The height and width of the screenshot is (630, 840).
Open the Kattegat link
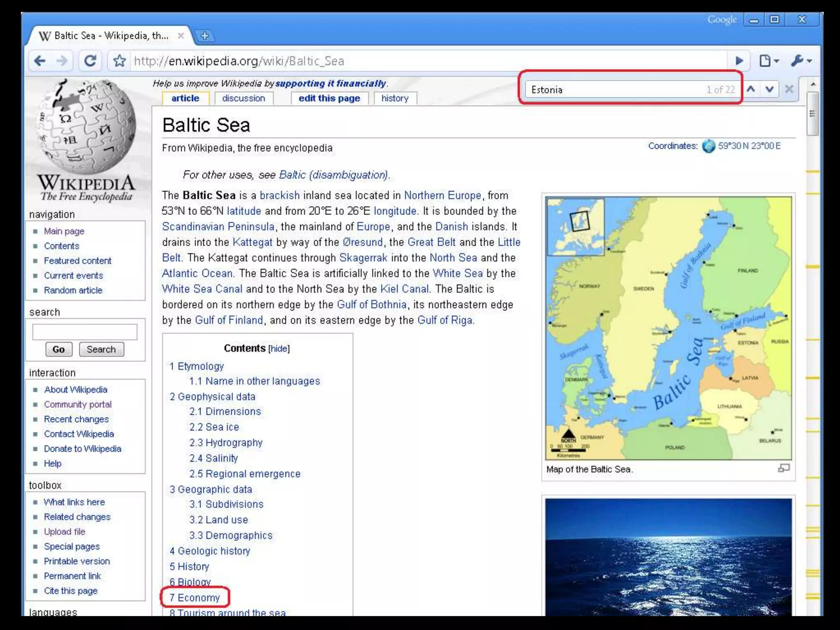[252, 242]
